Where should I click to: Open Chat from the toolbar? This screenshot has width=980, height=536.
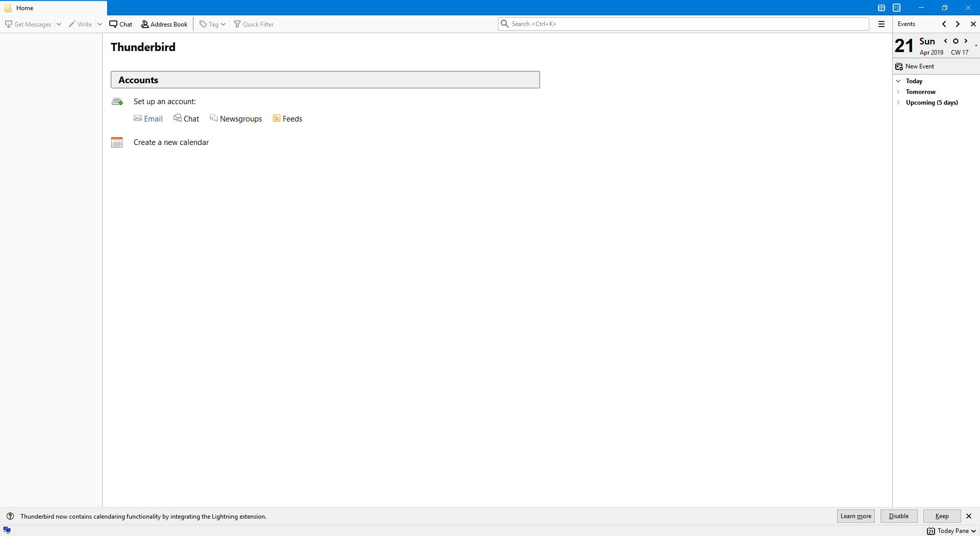[121, 24]
